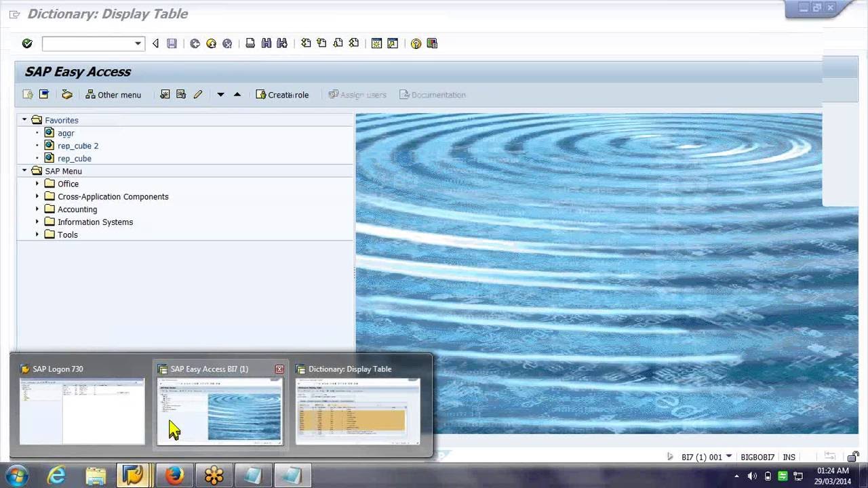The width and height of the screenshot is (868, 488).
Task: Select the Favorites folder label
Action: [62, 121]
